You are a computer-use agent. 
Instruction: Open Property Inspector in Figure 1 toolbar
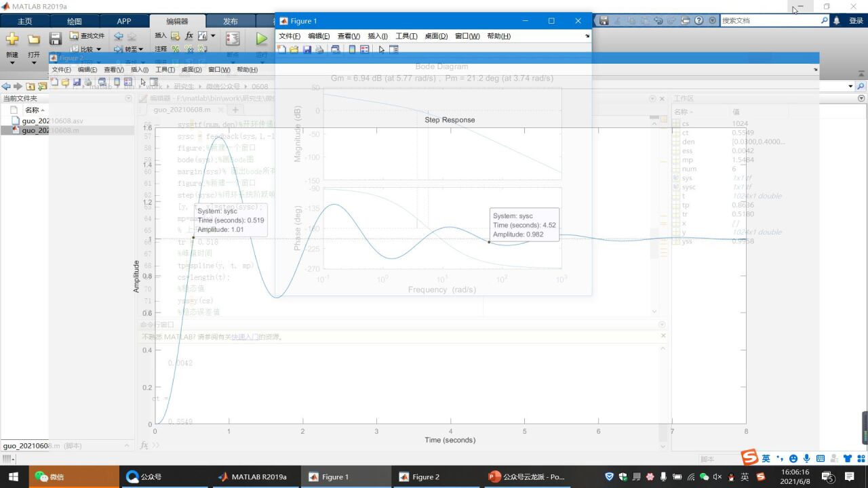(x=393, y=49)
